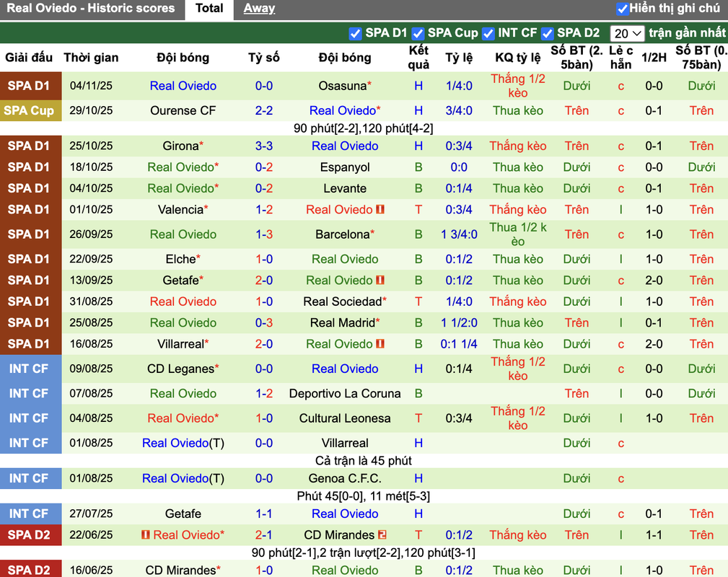The height and width of the screenshot is (577, 728).
Task: Uncheck the SPA D1 filter checkbox
Action: 355,33
